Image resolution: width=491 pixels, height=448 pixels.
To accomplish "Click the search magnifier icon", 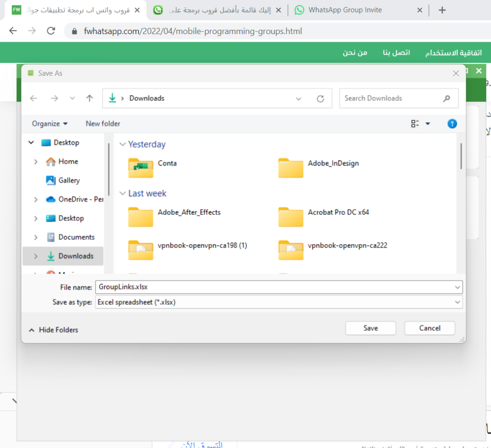I will click(446, 98).
